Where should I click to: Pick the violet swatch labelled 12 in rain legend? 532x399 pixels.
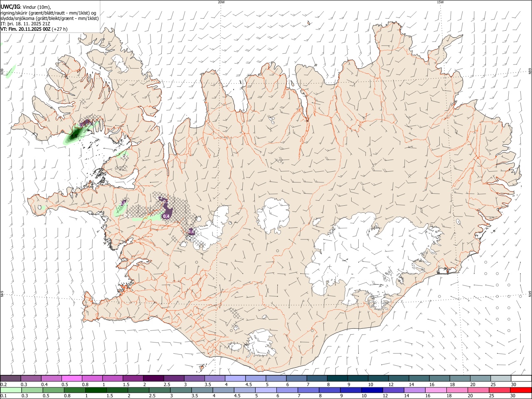pos(393,390)
